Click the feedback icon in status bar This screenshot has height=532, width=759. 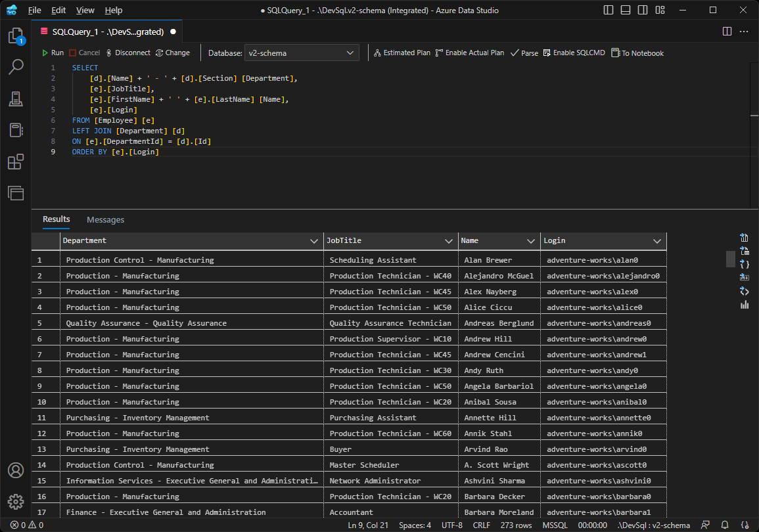click(x=705, y=525)
